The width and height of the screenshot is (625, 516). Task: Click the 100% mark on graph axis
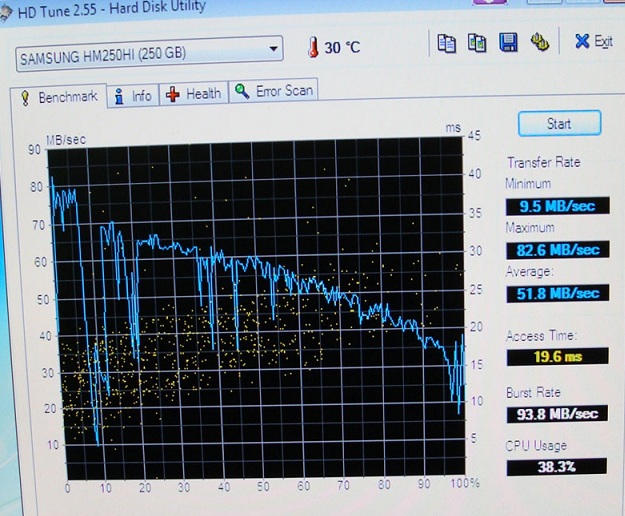pyautogui.click(x=464, y=483)
